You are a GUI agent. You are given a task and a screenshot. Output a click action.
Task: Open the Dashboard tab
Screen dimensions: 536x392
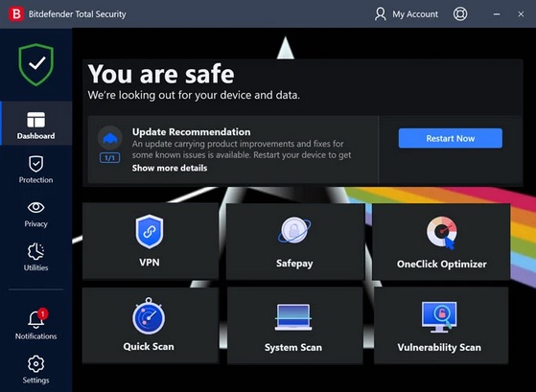(x=35, y=124)
